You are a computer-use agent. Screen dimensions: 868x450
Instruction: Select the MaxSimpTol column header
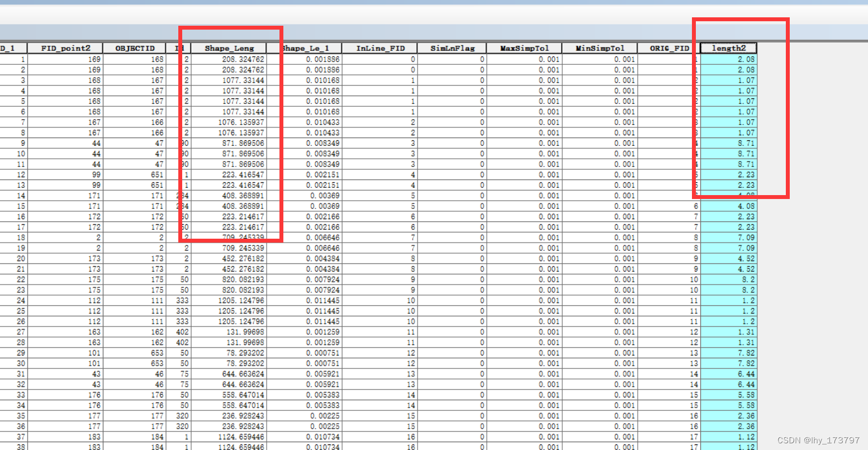pos(524,48)
